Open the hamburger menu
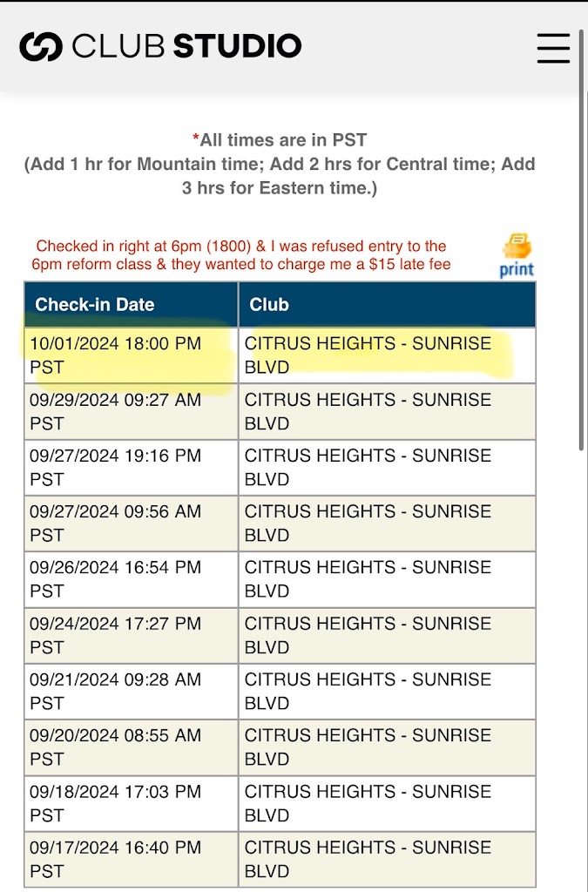This screenshot has height=892, width=588. click(552, 47)
